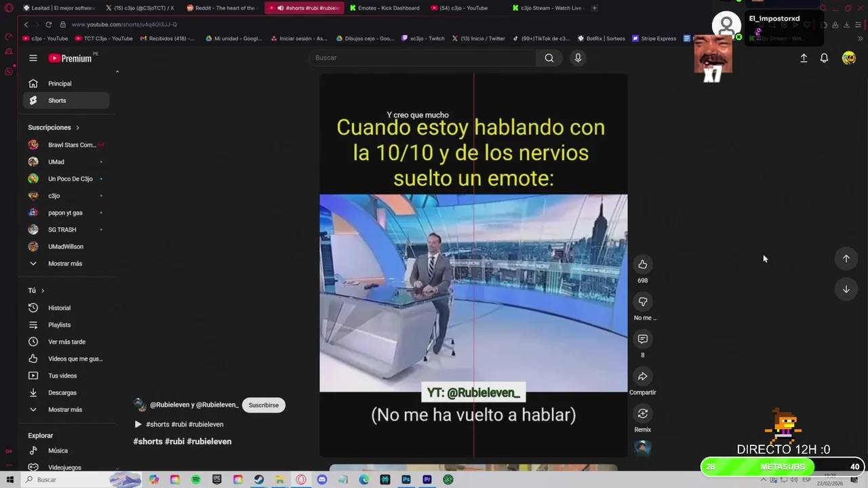Click the YouTube Premium logo

pyautogui.click(x=71, y=58)
